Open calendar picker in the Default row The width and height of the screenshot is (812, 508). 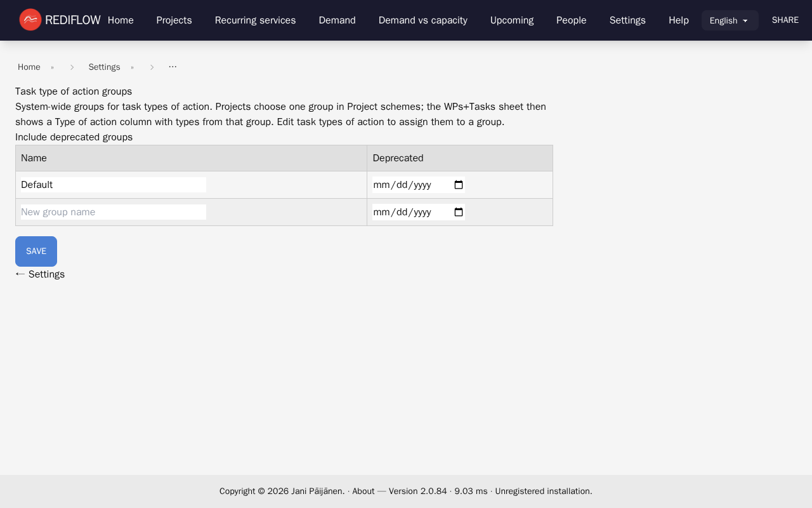[x=459, y=185]
